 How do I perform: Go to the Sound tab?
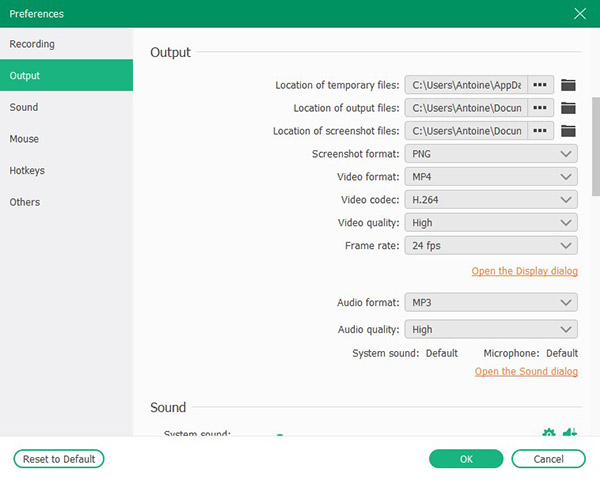coord(67,107)
